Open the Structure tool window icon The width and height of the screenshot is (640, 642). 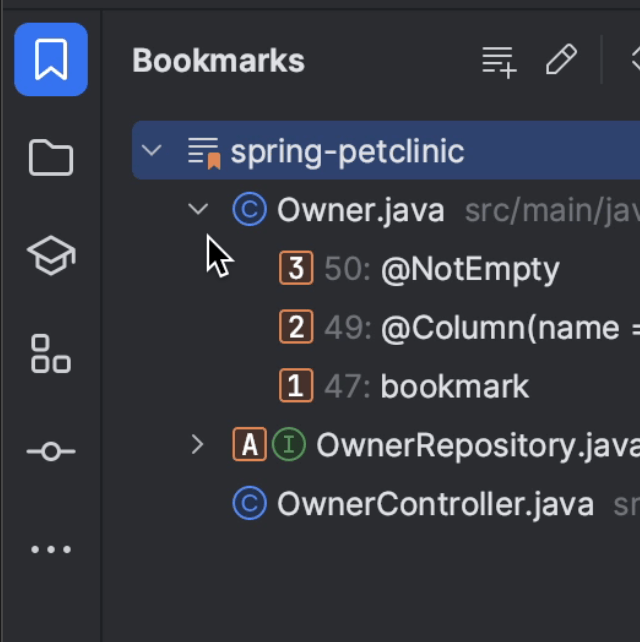51,353
